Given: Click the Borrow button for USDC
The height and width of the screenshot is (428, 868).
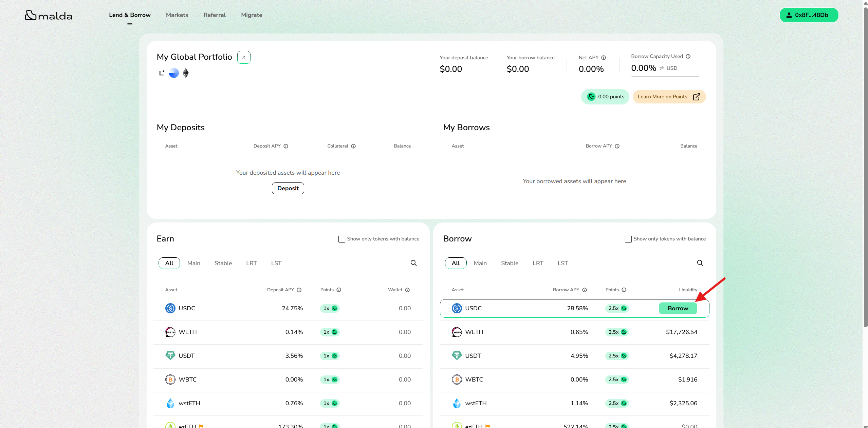Looking at the screenshot, I should tap(678, 308).
